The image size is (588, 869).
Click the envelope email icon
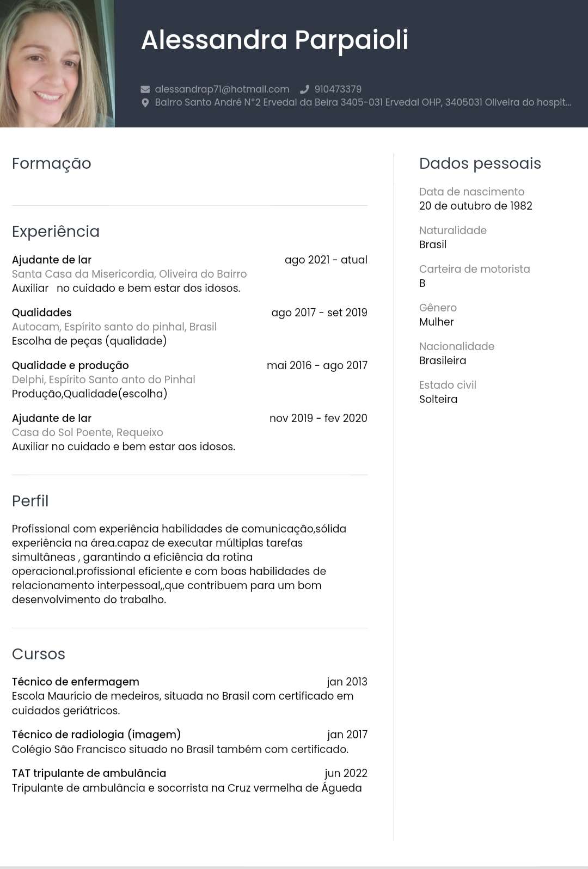point(145,89)
